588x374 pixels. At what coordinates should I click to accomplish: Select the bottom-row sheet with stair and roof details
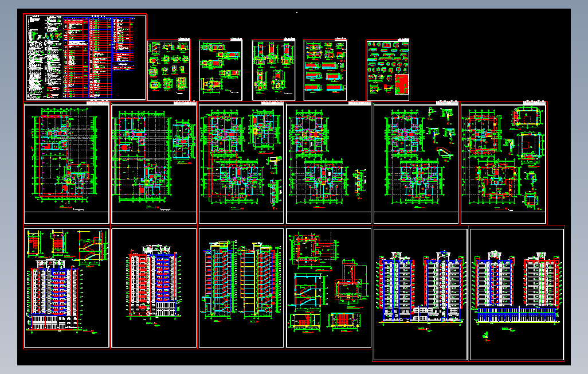coord(328,288)
